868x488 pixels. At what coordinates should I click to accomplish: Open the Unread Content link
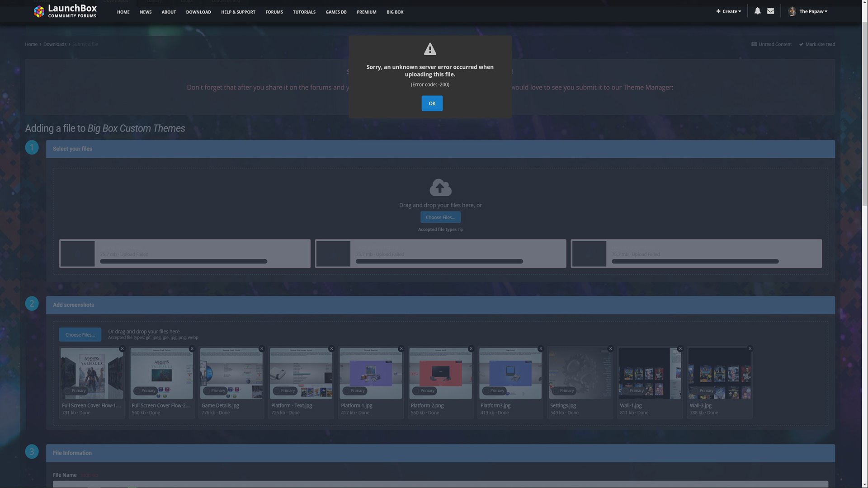771,44
